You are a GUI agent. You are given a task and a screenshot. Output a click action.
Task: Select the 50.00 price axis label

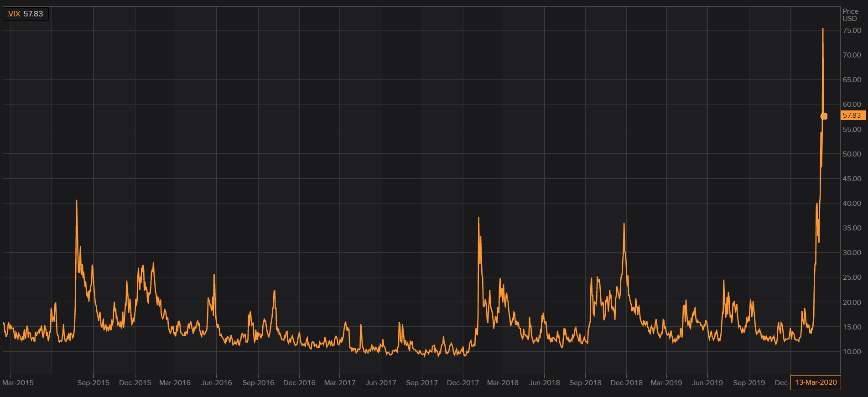852,154
